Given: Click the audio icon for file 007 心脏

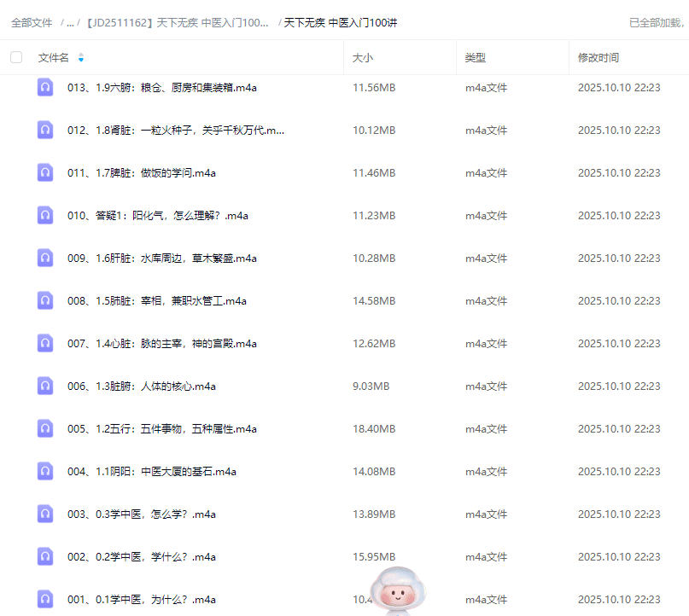Looking at the screenshot, I should point(45,343).
